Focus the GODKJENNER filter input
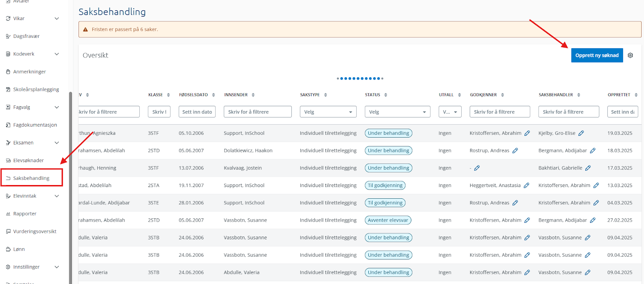 tap(500, 112)
